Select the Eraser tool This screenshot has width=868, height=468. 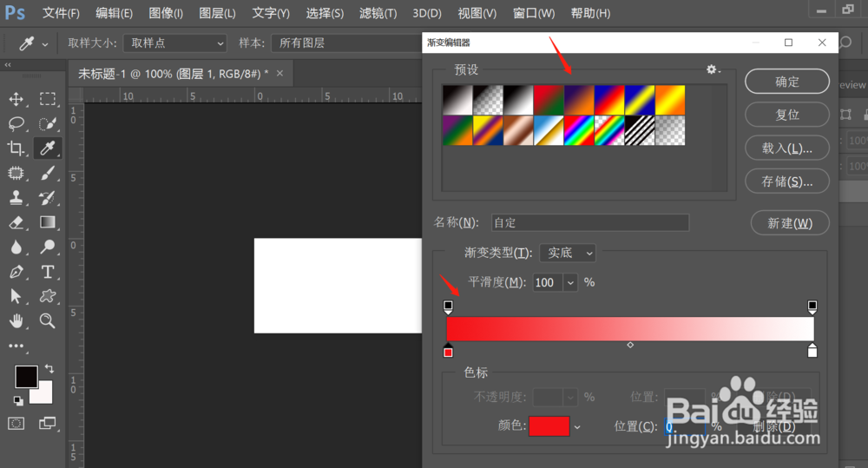16,222
